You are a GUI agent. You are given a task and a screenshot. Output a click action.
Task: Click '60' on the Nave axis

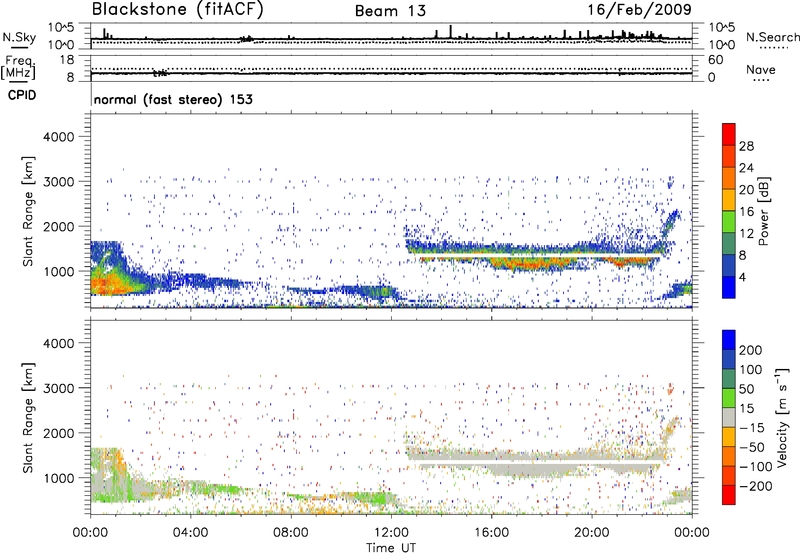(x=715, y=60)
